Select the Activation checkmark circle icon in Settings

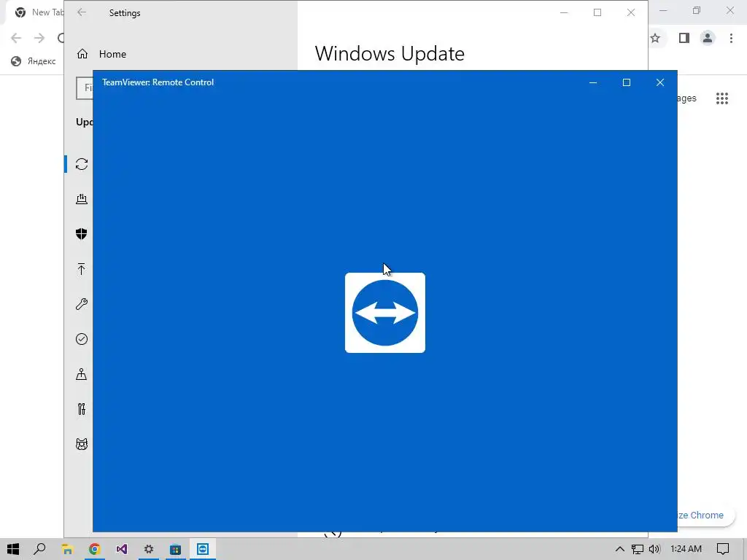pos(82,339)
